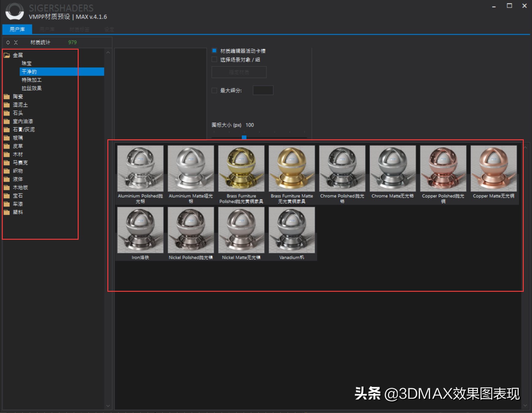Screen dimensions: 532x413
Task: Click the 玻璃 category folder icon
Action: 7,138
